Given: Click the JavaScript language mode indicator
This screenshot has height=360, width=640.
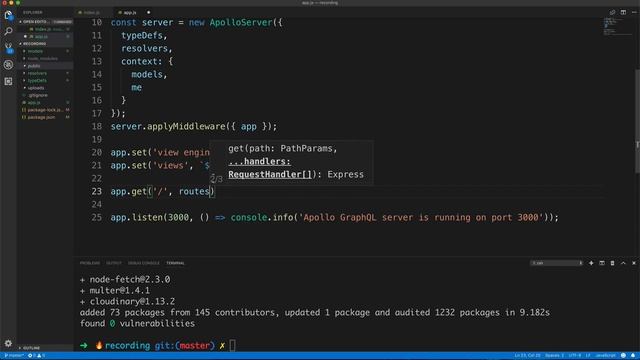Looking at the screenshot, I should pyautogui.click(x=605, y=356).
